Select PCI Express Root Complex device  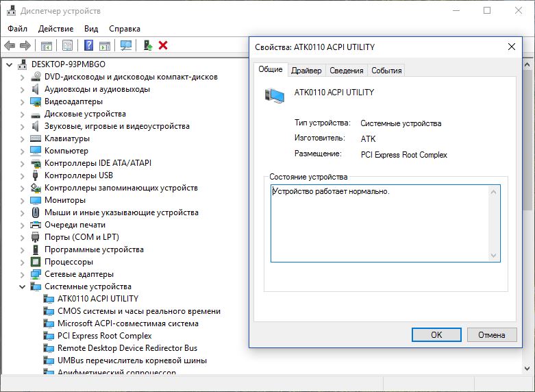pyautogui.click(x=104, y=336)
